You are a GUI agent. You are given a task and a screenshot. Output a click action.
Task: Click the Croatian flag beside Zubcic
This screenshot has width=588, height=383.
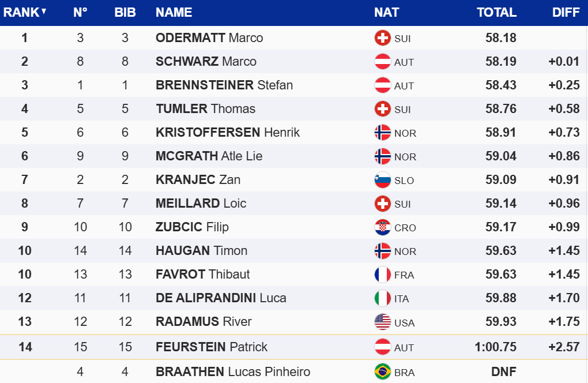[382, 227]
